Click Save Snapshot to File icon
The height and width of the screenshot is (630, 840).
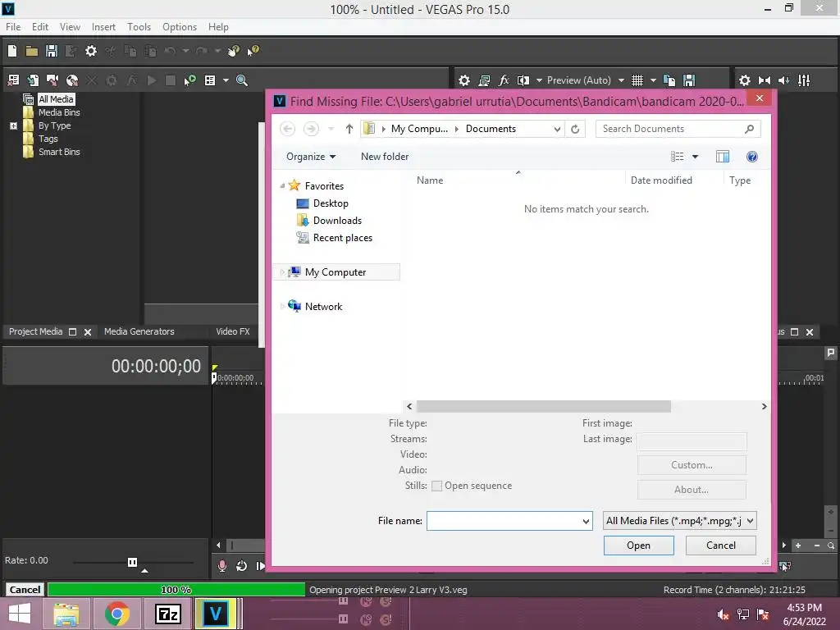[689, 80]
